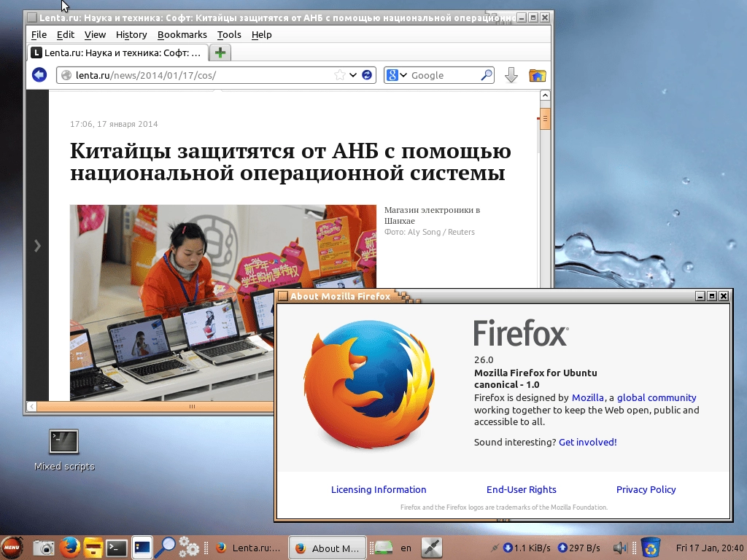This screenshot has height=560, width=747.
Task: Click the orange vertical scrollbar thumb
Action: [x=545, y=117]
